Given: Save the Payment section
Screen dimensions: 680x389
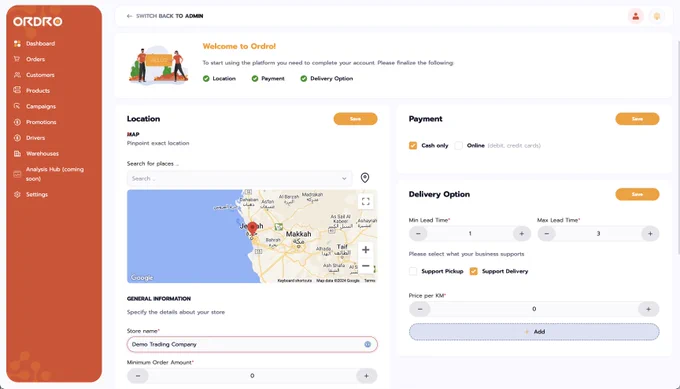Looking at the screenshot, I should (637, 119).
